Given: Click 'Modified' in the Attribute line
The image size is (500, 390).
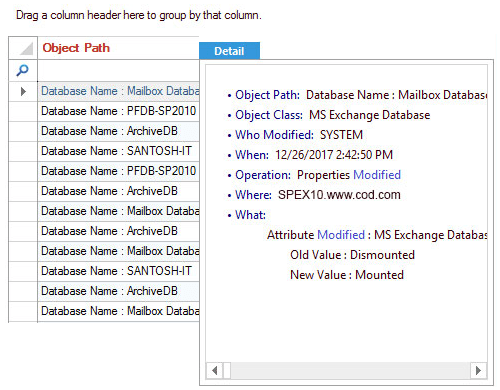Looking at the screenshot, I should pyautogui.click(x=341, y=235).
